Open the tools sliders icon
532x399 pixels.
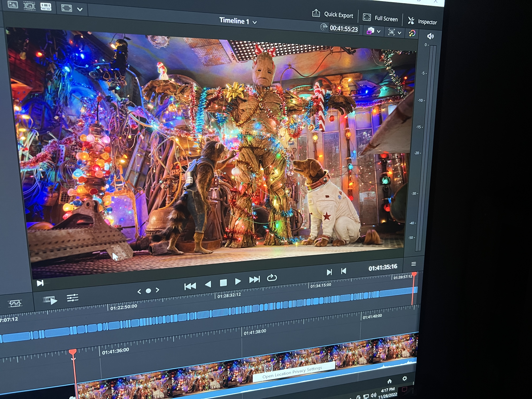72,298
